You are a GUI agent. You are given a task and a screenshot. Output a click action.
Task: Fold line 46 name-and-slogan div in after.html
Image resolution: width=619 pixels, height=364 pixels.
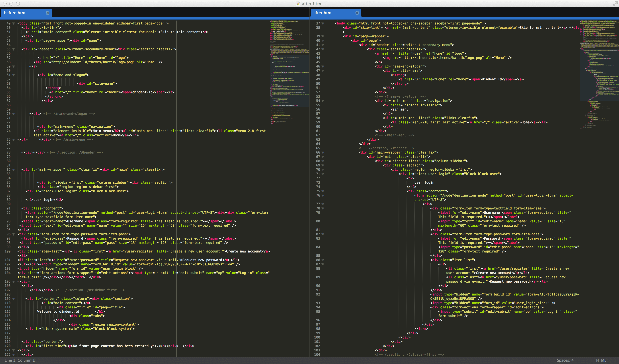click(x=323, y=67)
